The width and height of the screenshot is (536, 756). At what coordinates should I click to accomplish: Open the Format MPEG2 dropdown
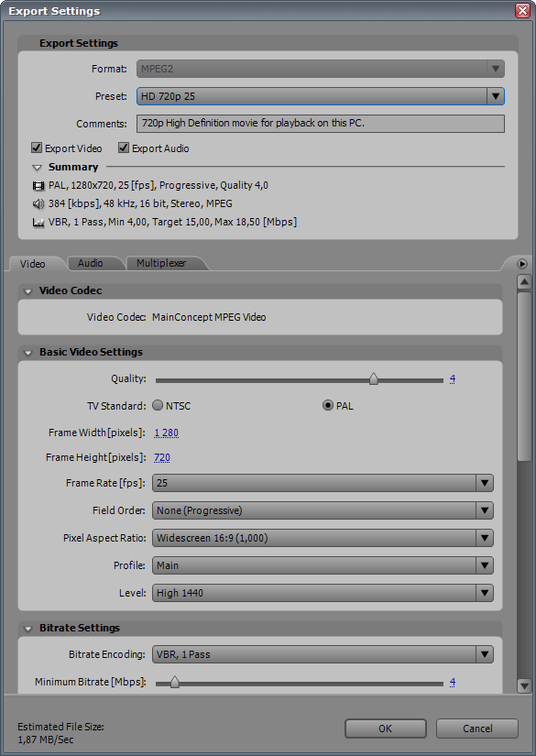point(321,69)
